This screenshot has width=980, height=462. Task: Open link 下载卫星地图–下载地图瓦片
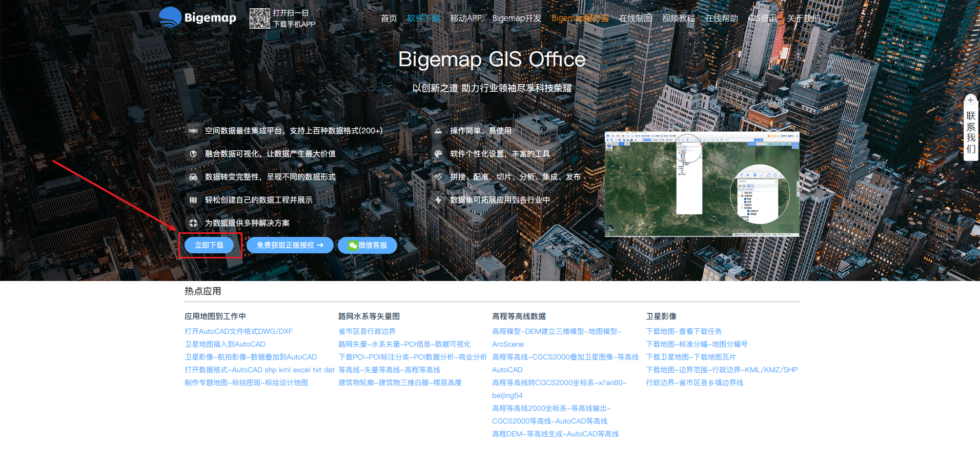click(691, 357)
